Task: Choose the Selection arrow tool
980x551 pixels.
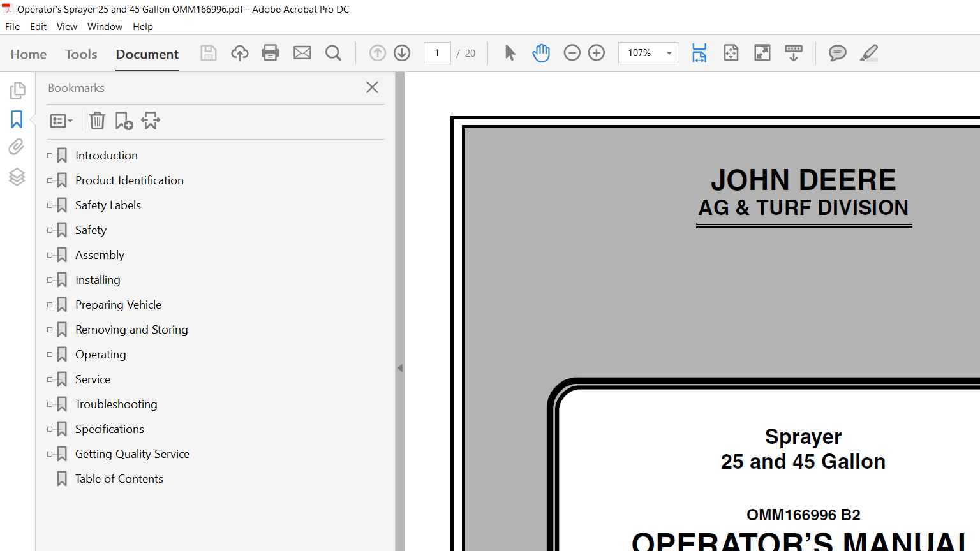Action: point(510,53)
